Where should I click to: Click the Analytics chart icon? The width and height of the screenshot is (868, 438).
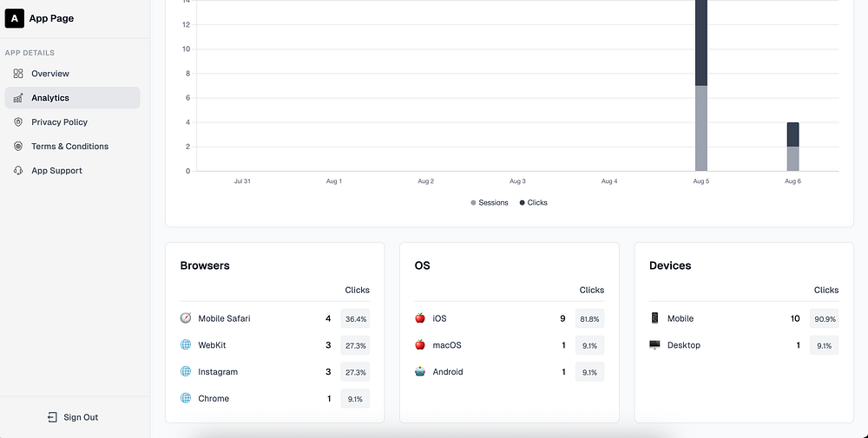pyautogui.click(x=18, y=98)
